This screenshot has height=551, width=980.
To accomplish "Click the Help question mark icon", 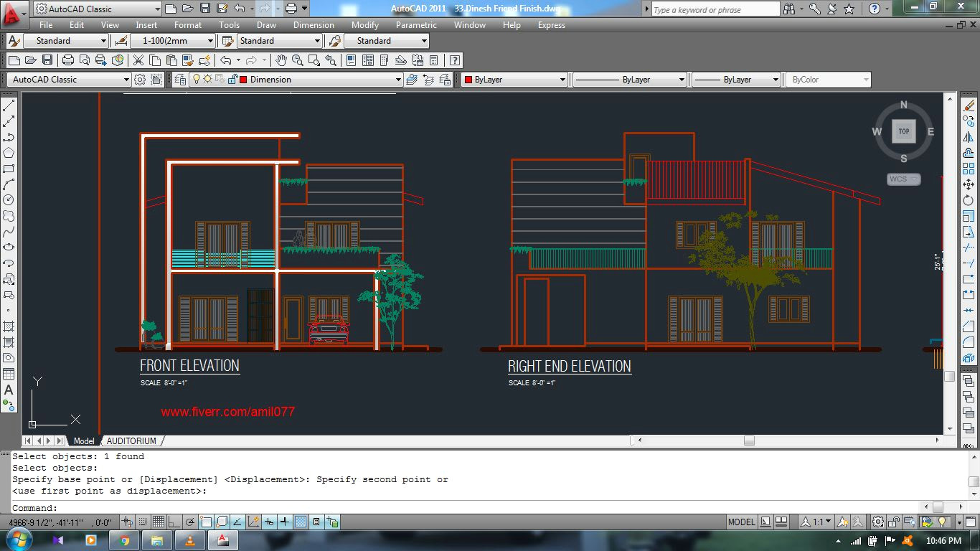I will tap(454, 60).
